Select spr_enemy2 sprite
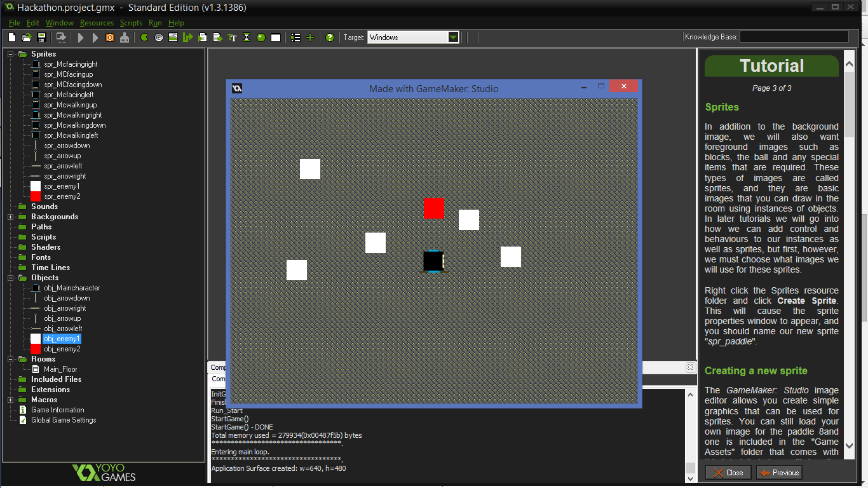 pyautogui.click(x=62, y=196)
